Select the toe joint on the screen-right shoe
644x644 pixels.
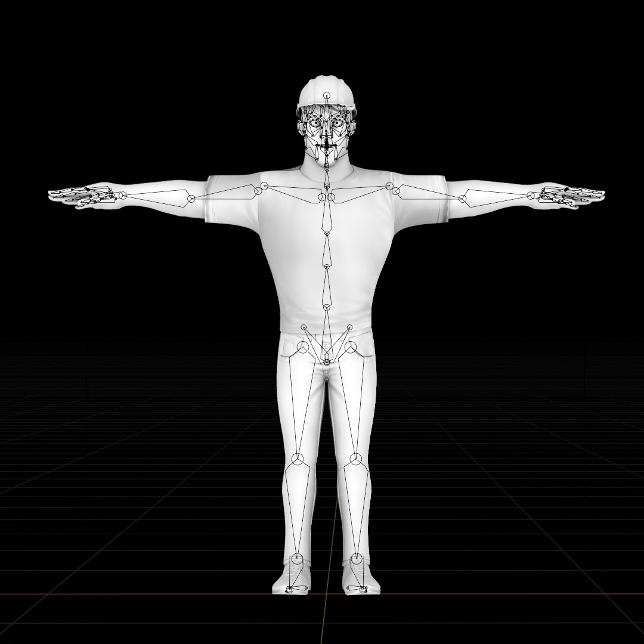click(x=363, y=590)
